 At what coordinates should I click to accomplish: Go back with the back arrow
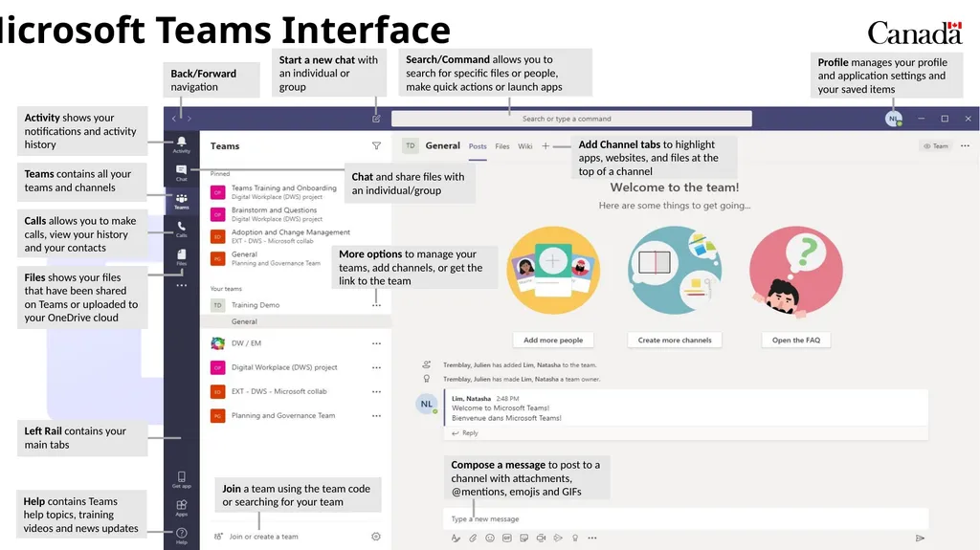point(174,118)
